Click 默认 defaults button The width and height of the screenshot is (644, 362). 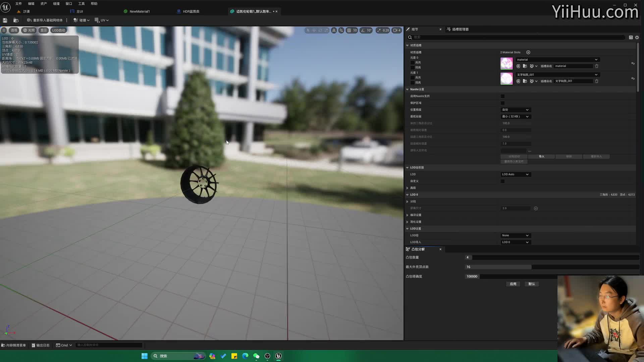pos(532,284)
